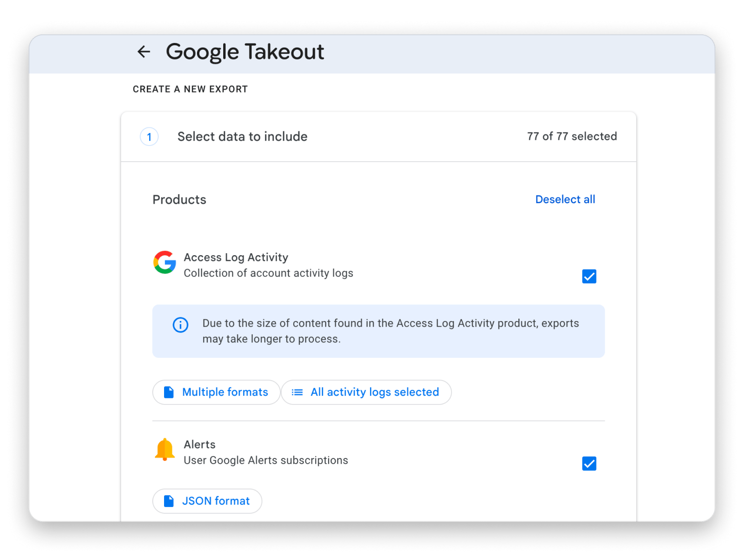
Task: Open the Multiple formats options
Action: coord(216,392)
